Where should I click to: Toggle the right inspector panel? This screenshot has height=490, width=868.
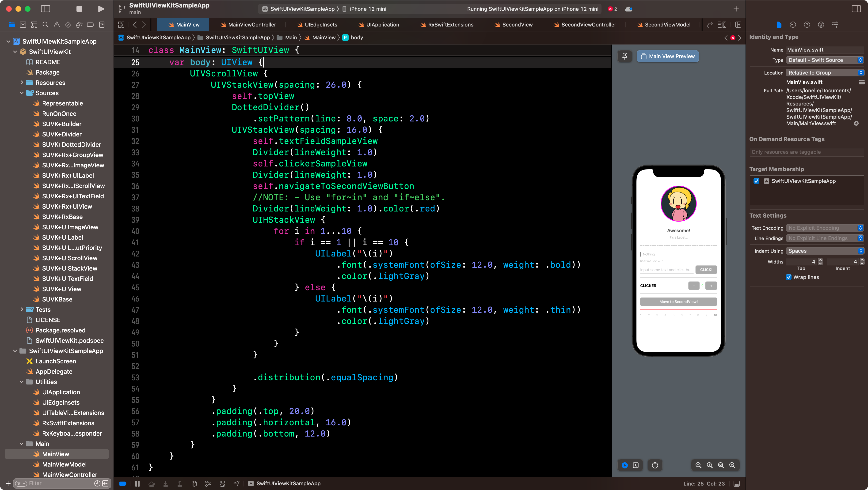(856, 9)
